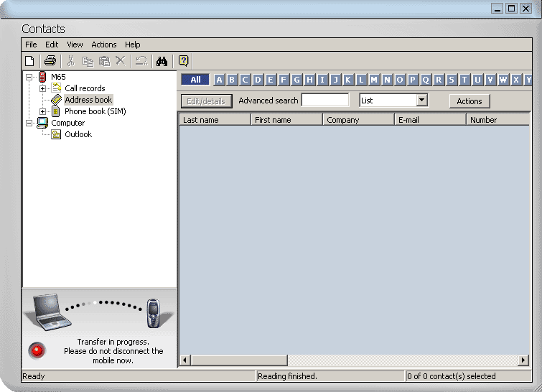Filter contacts by letter D

[258, 80]
